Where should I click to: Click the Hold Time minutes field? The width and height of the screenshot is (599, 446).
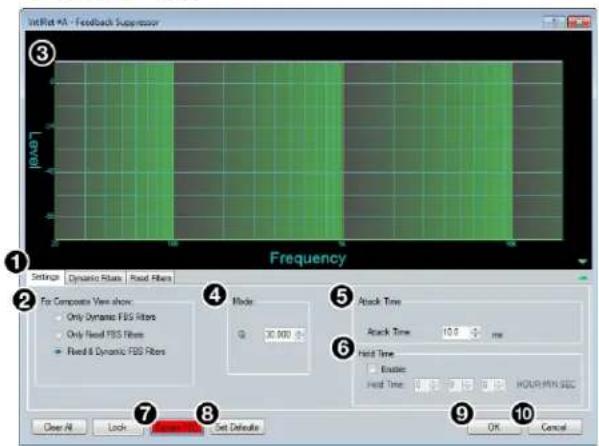point(454,384)
